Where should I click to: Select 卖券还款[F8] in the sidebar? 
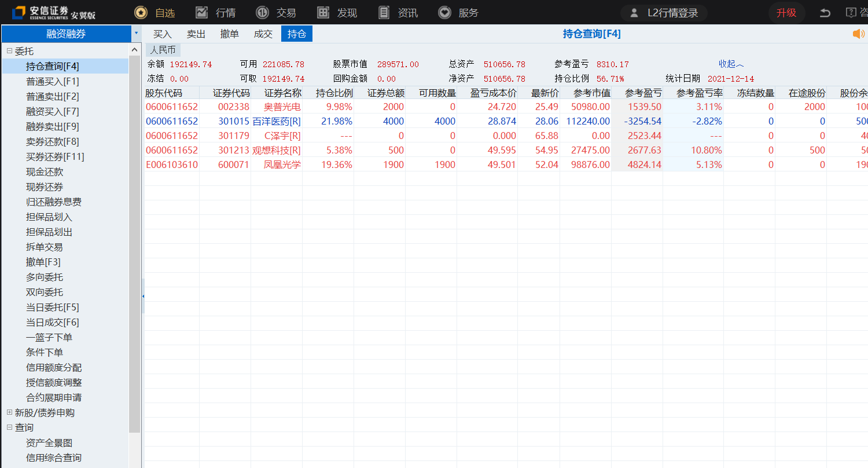(53, 141)
